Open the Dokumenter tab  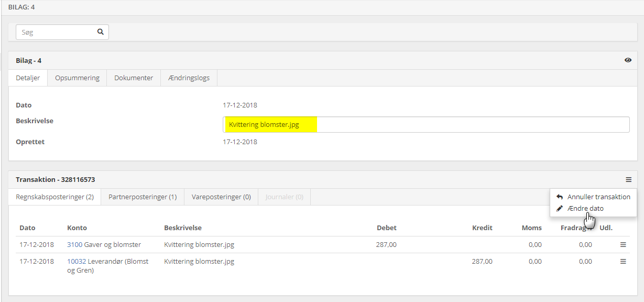click(x=134, y=78)
